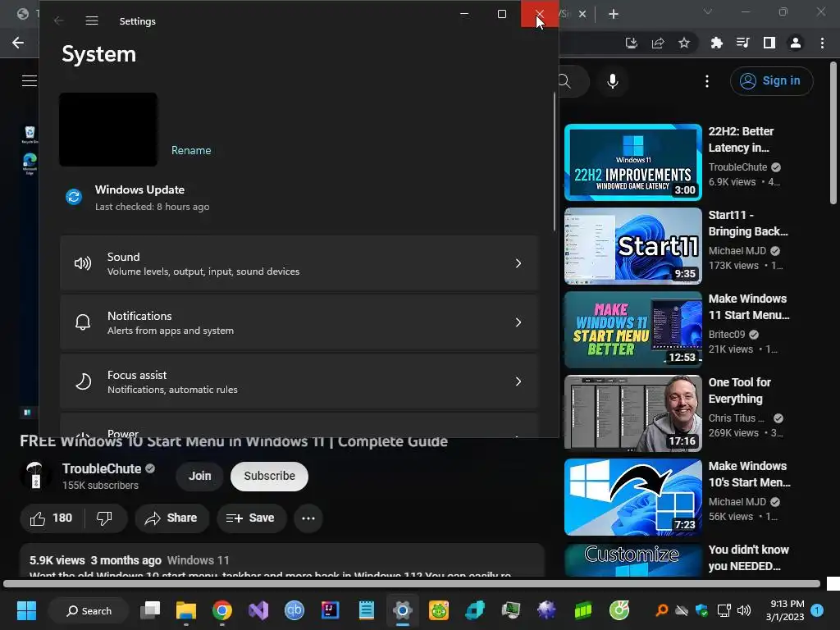Viewport: 840px width, 630px height.
Task: Go back in the Chrome browser
Action: click(x=18, y=43)
